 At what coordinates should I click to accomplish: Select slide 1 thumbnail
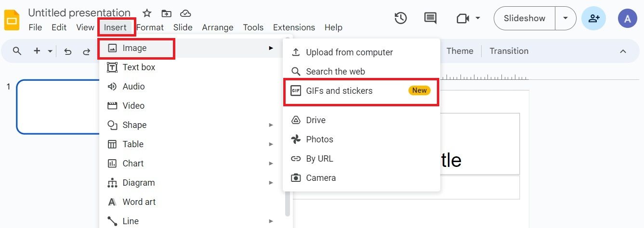coord(58,107)
